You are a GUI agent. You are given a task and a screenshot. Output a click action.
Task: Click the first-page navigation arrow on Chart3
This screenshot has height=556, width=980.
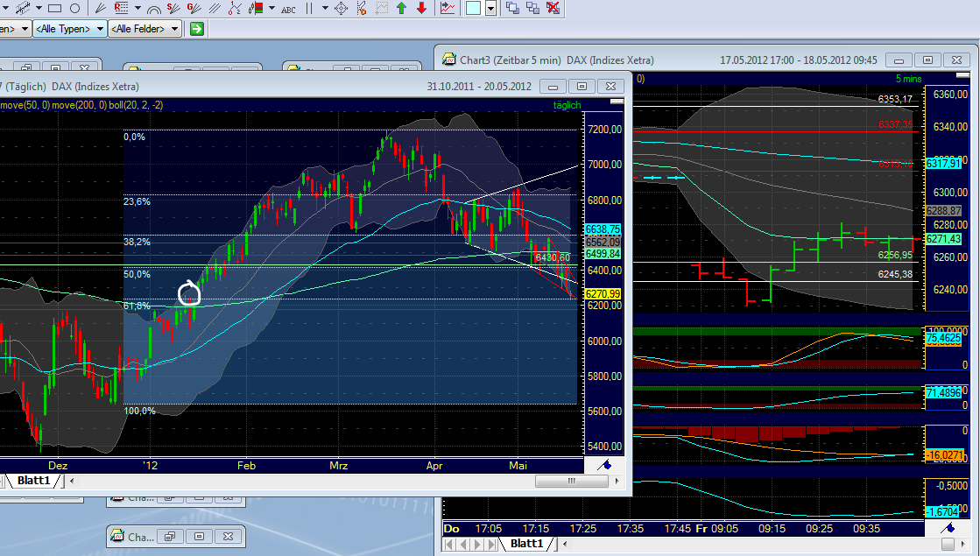(449, 544)
